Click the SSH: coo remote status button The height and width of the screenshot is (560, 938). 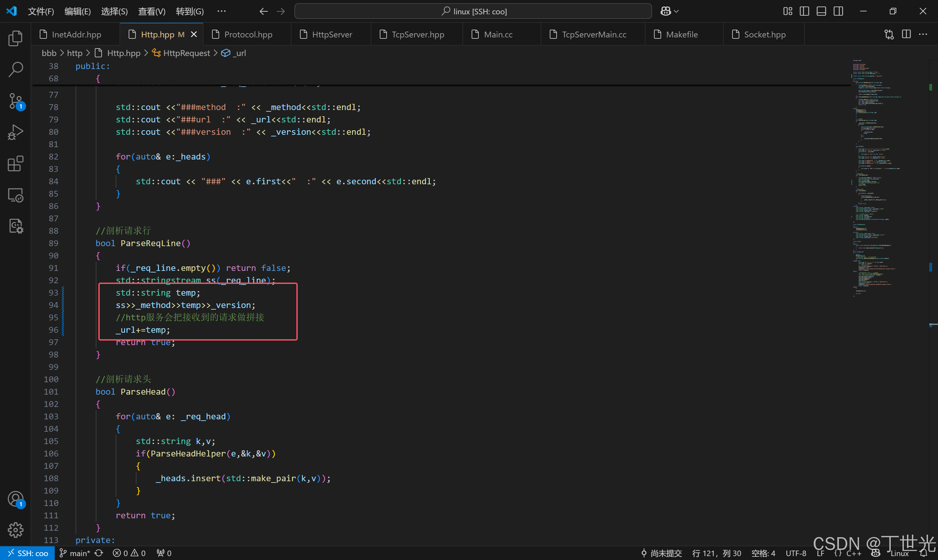tap(28, 553)
